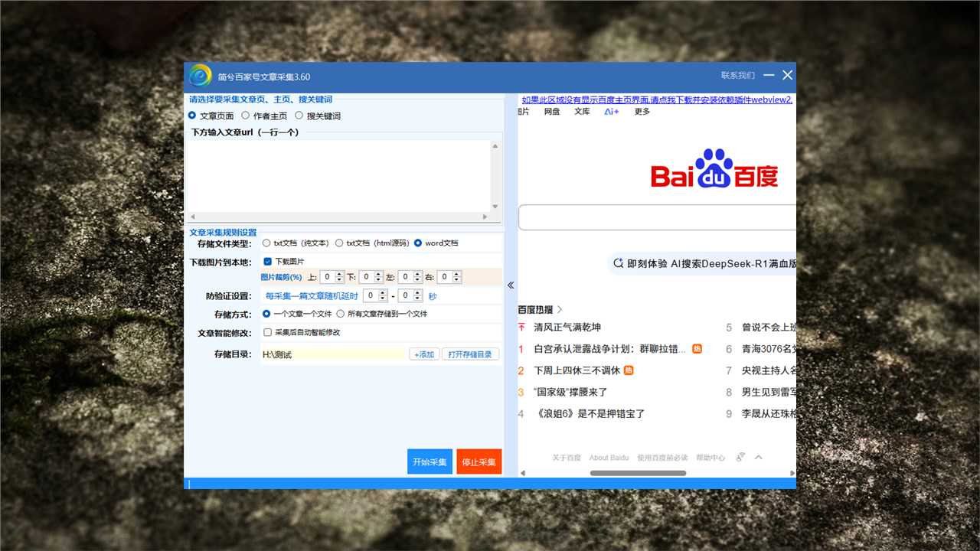The height and width of the screenshot is (551, 980).
Task: Click the 开始采集 button
Action: click(430, 462)
